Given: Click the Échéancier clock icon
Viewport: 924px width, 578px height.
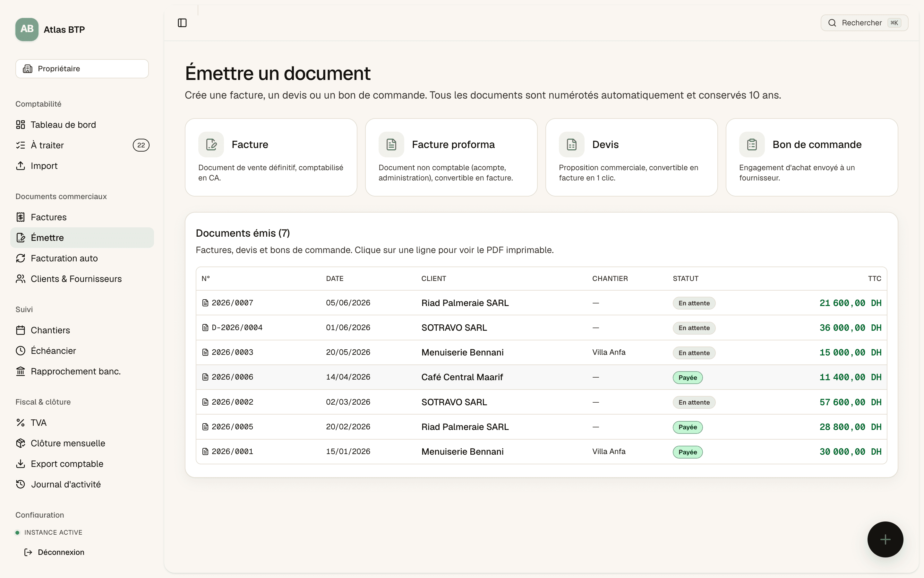Looking at the screenshot, I should click(x=21, y=351).
